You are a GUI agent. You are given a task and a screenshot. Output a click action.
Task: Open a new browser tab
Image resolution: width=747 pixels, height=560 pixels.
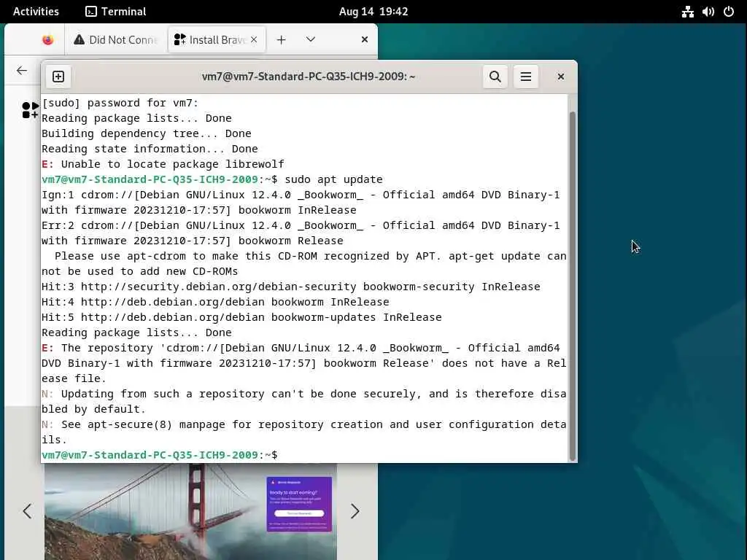[x=281, y=40]
